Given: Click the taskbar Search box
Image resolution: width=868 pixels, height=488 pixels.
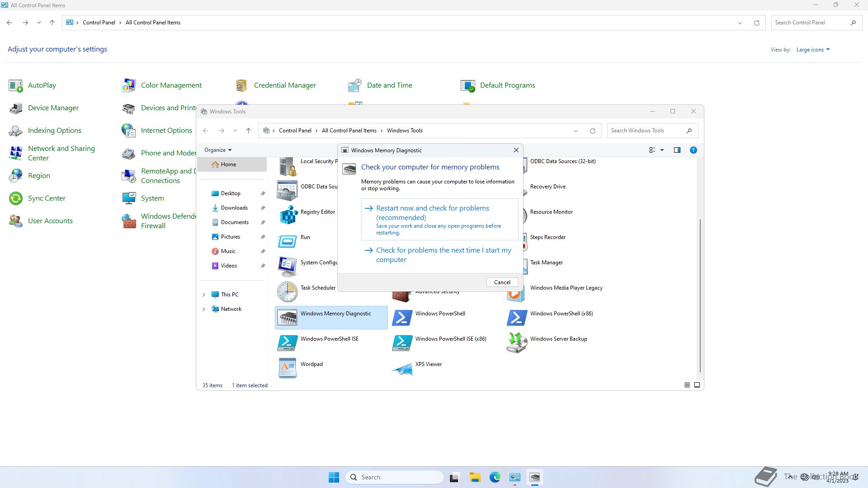Looking at the screenshot, I should click(394, 477).
